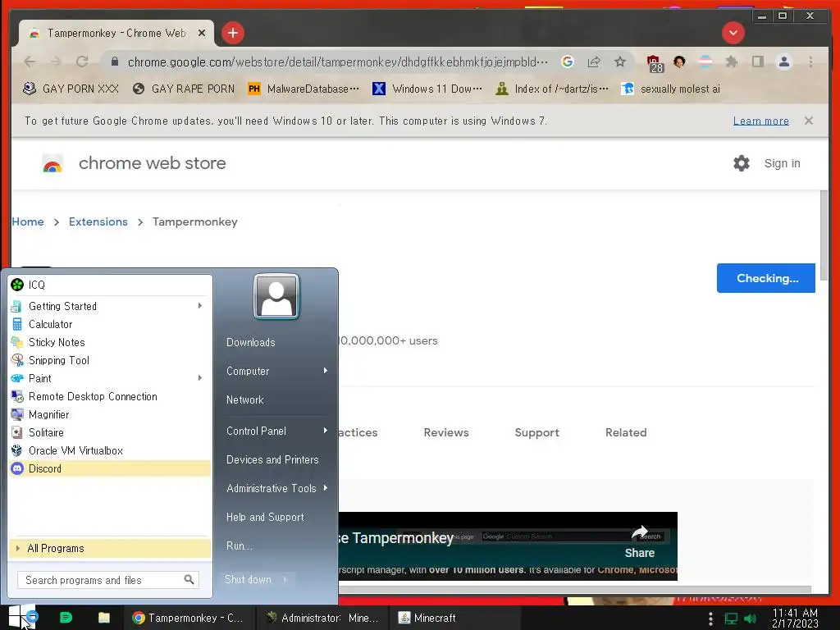Open Remote Desktop Connection
Image resolution: width=840 pixels, height=630 pixels.
tap(110, 396)
